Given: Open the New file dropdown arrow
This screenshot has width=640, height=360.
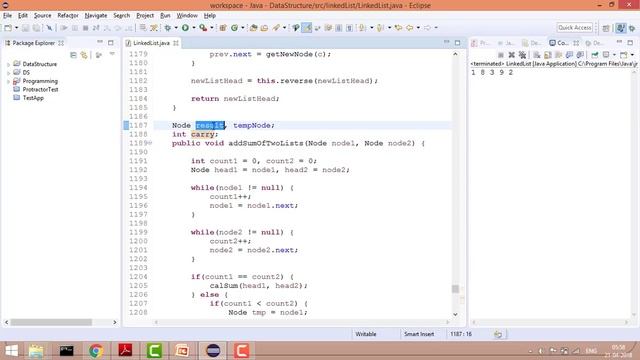Looking at the screenshot, I should (x=16, y=28).
